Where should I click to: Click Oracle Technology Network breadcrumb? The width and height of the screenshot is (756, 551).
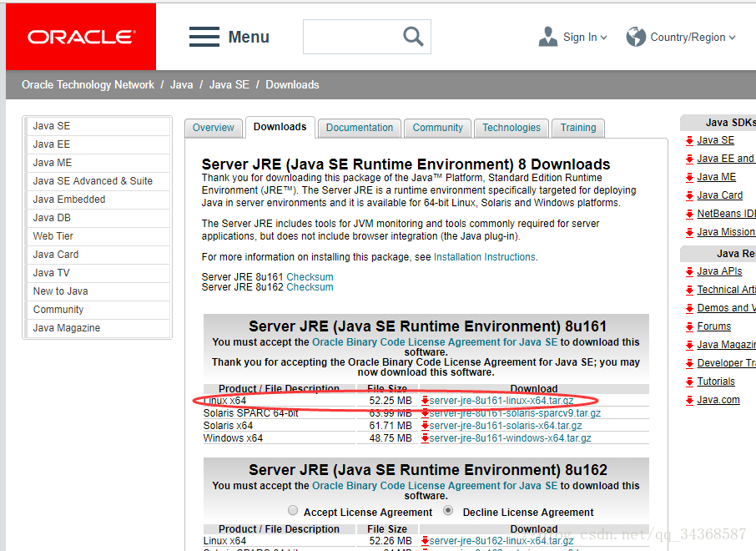(88, 85)
